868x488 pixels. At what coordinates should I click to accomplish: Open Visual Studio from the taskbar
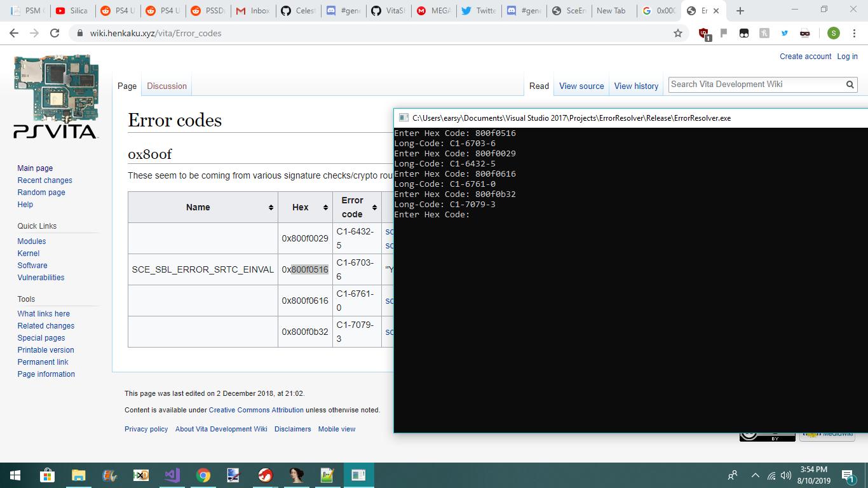tap(172, 475)
